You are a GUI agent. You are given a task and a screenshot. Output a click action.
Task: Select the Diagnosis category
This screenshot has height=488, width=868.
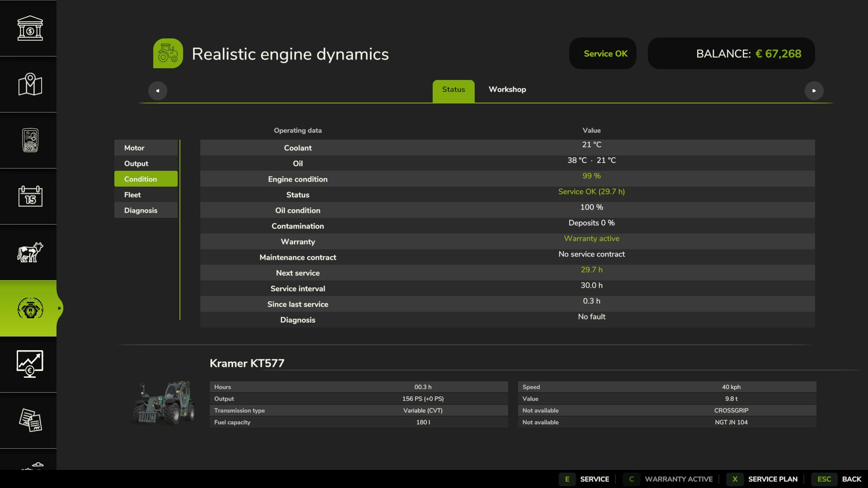tap(146, 211)
